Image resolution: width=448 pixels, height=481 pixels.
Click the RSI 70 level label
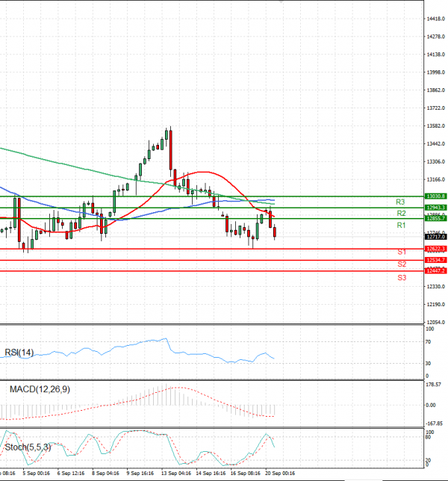coord(429,342)
